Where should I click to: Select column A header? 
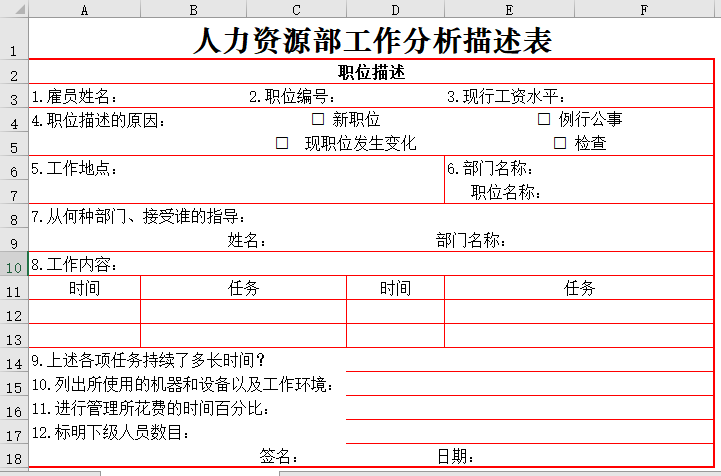[x=84, y=9]
